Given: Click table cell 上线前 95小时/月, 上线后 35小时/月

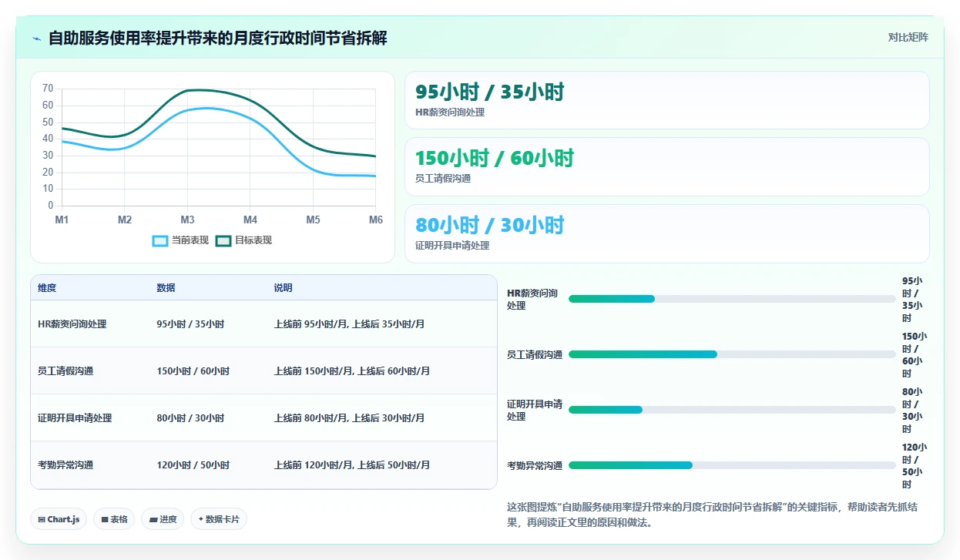Looking at the screenshot, I should tap(349, 324).
